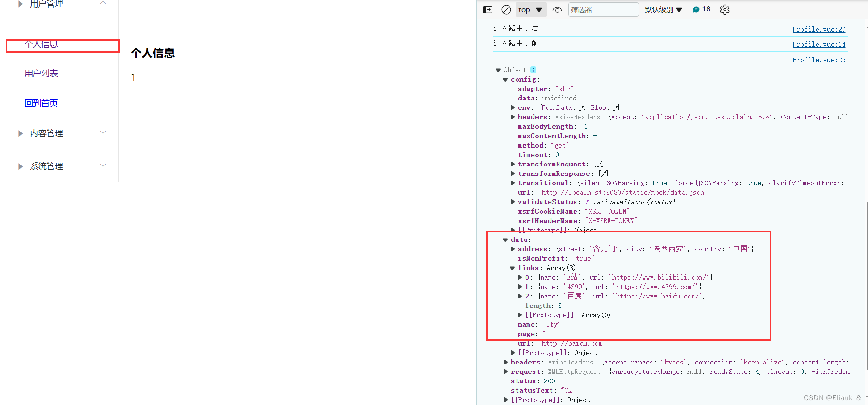
Task: Select the status: 200 line
Action: [x=533, y=381]
